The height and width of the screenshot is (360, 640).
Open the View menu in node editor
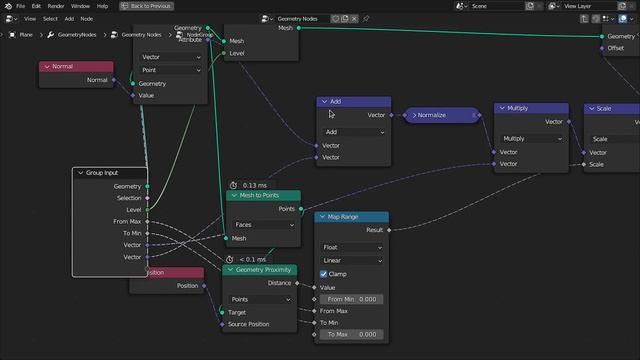[30, 19]
